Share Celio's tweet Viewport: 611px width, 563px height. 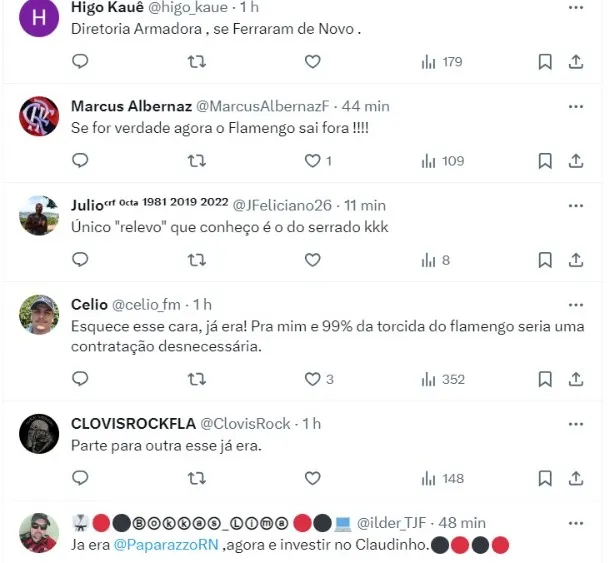[576, 379]
